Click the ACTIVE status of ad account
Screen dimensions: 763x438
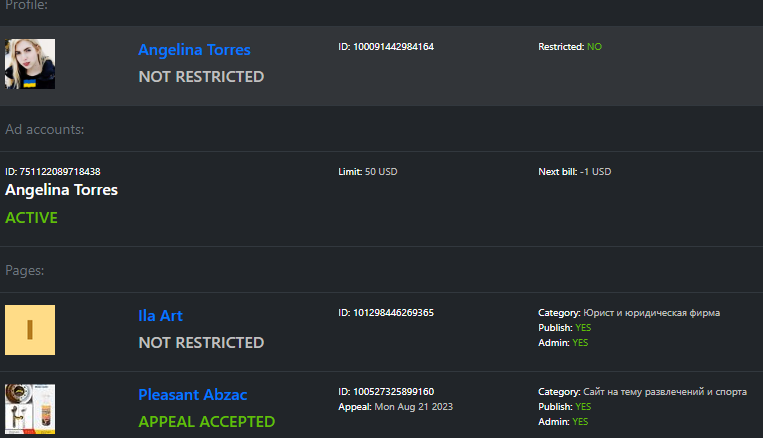(x=31, y=218)
